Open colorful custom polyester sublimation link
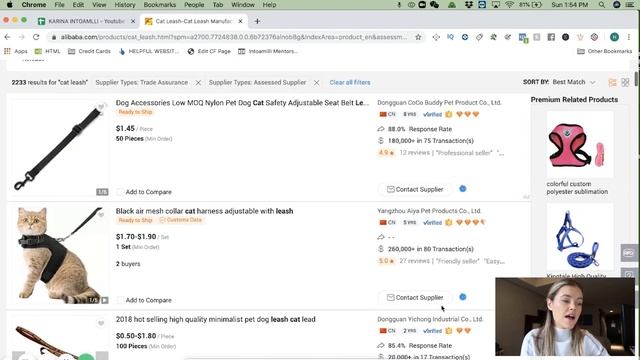This screenshot has height=360, width=640. 577,188
